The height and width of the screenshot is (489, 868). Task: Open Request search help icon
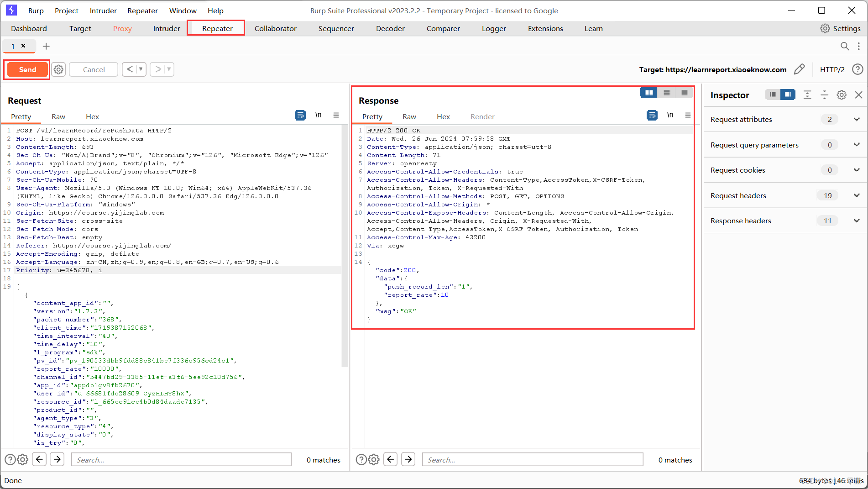[10, 459]
